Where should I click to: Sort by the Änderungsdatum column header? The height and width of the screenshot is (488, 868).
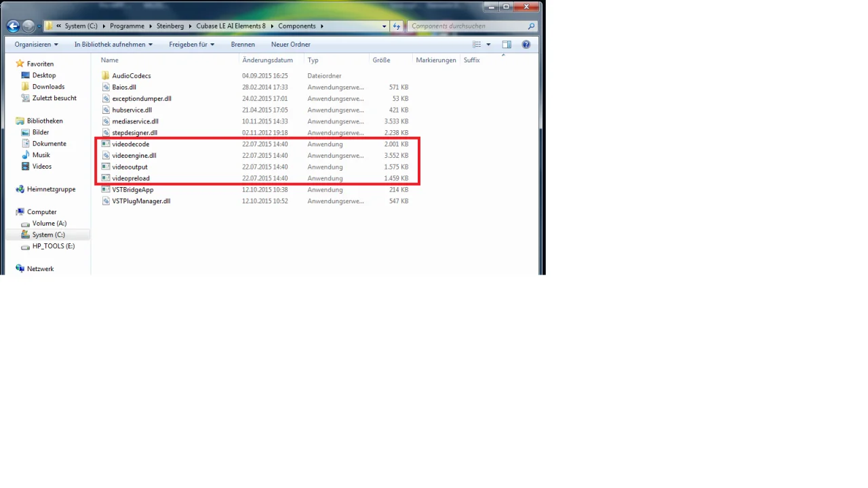(267, 60)
